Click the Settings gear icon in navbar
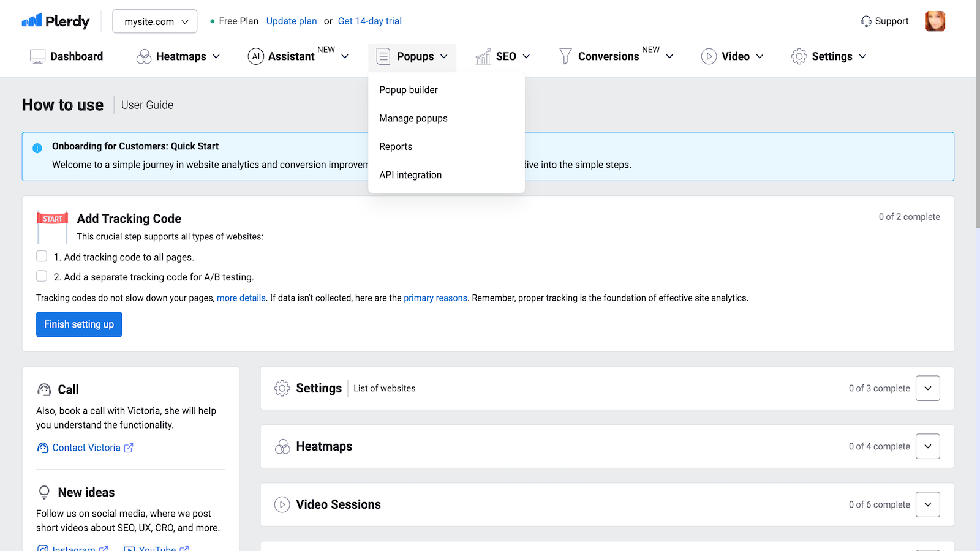This screenshot has width=980, height=551. 799,56
